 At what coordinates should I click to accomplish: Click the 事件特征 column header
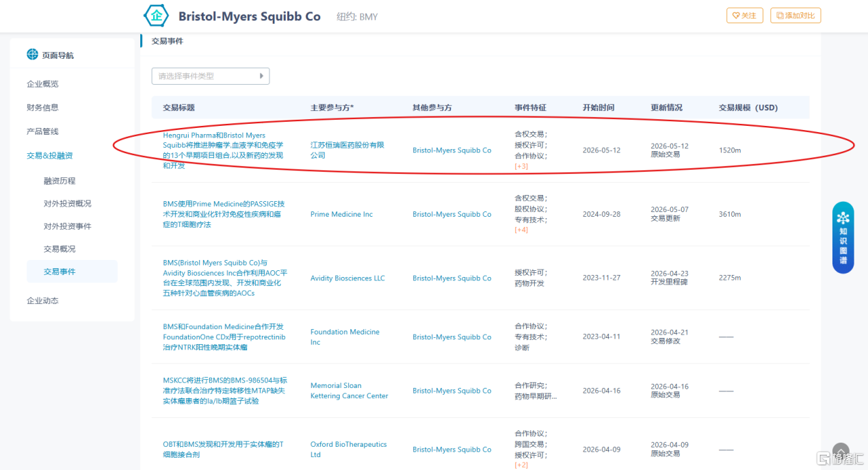(x=531, y=107)
